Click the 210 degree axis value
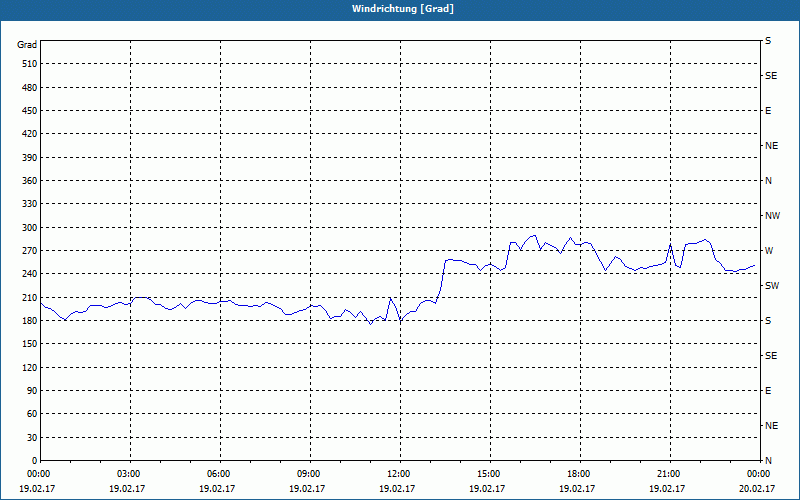800x500 pixels. [x=30, y=297]
